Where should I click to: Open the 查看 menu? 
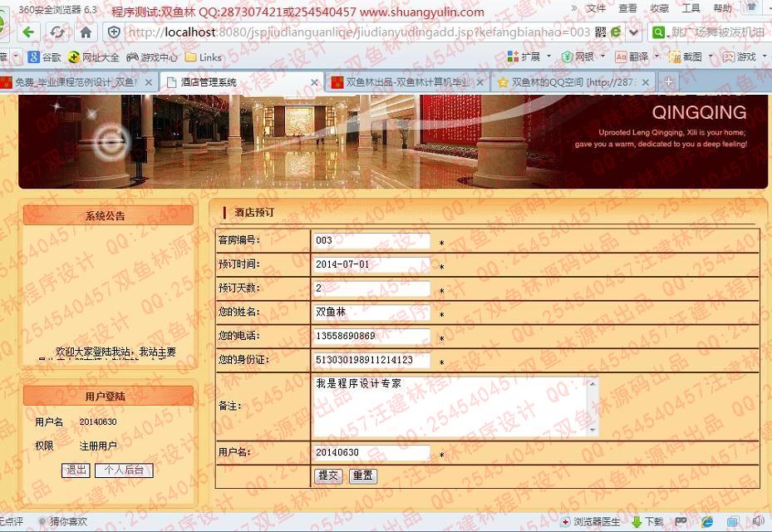pos(627,8)
